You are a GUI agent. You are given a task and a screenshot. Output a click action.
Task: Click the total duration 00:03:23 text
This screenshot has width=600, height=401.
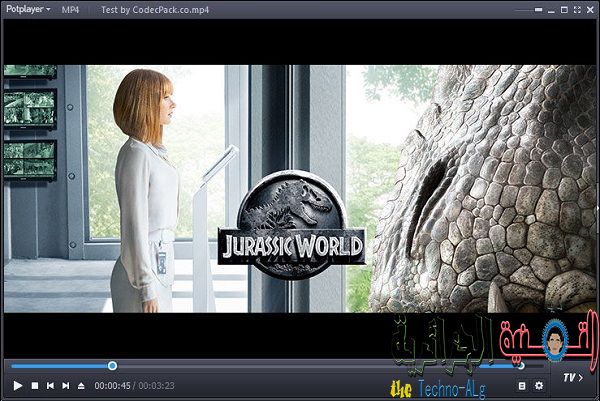pos(156,385)
